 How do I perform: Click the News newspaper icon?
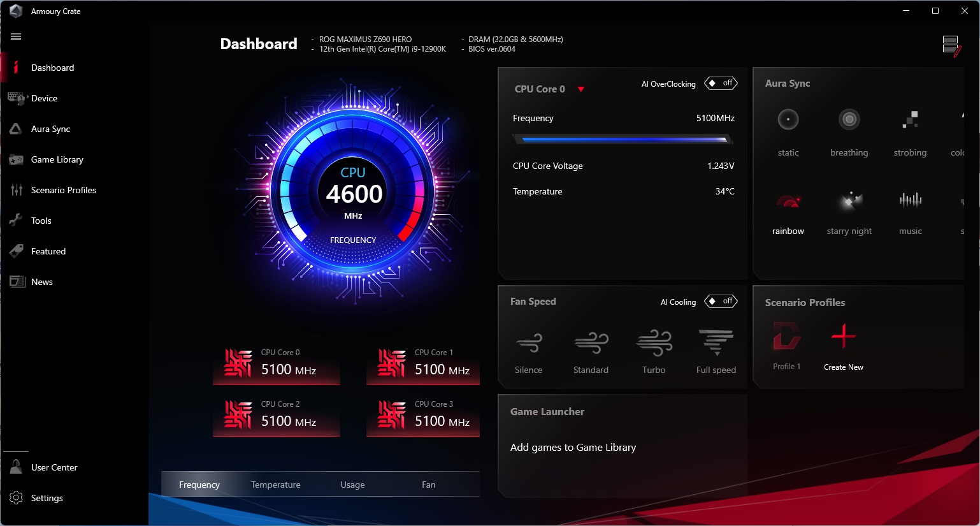click(17, 282)
